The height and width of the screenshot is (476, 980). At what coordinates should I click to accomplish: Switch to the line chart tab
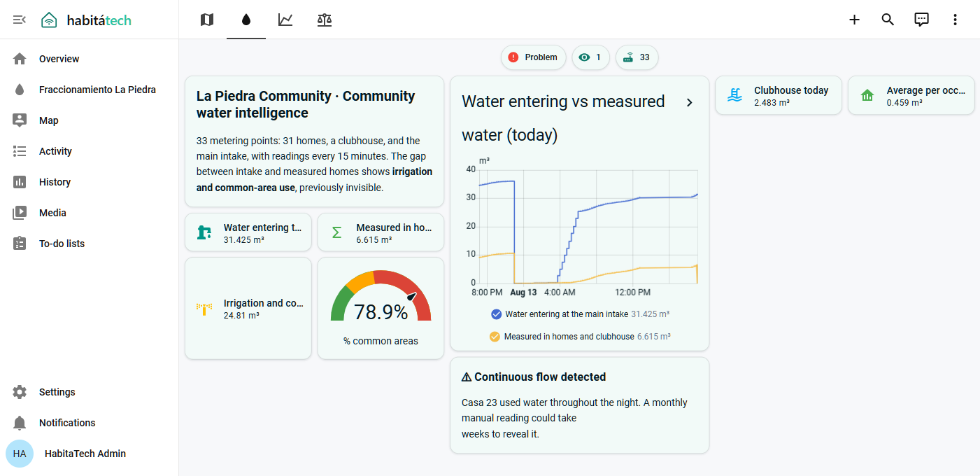click(285, 20)
